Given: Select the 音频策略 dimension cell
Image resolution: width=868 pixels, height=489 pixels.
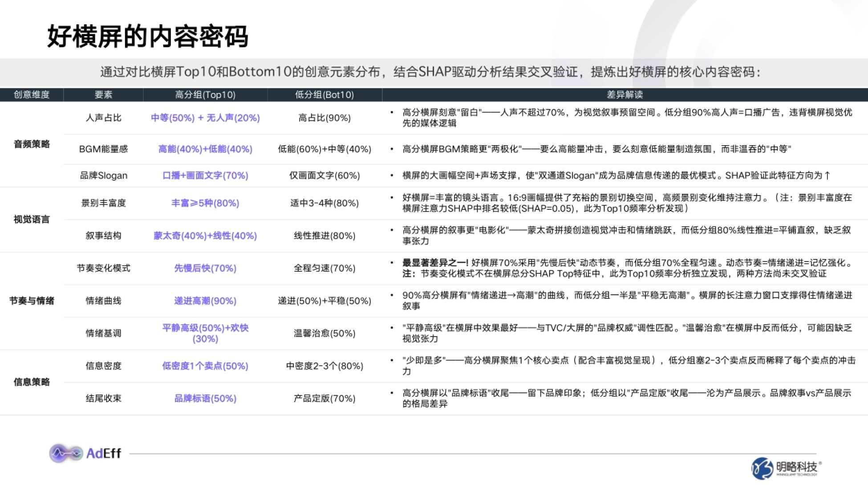Looking at the screenshot, I should point(32,144).
